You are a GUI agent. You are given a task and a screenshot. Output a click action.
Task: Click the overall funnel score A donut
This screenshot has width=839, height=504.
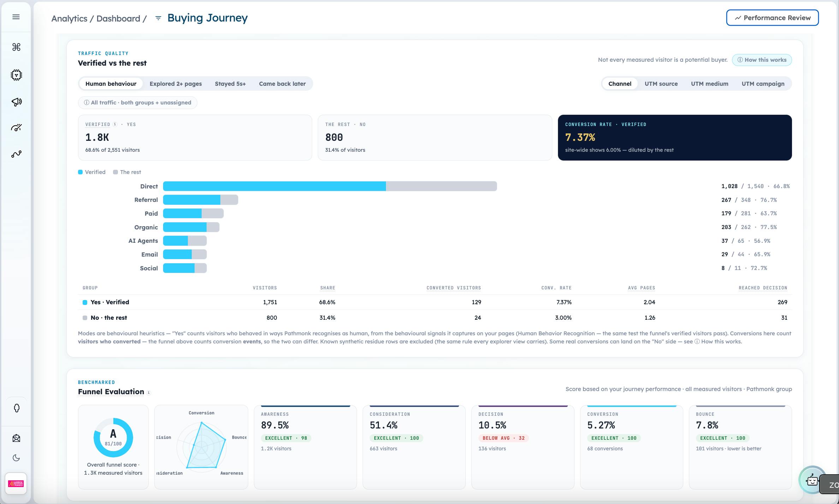point(113,438)
